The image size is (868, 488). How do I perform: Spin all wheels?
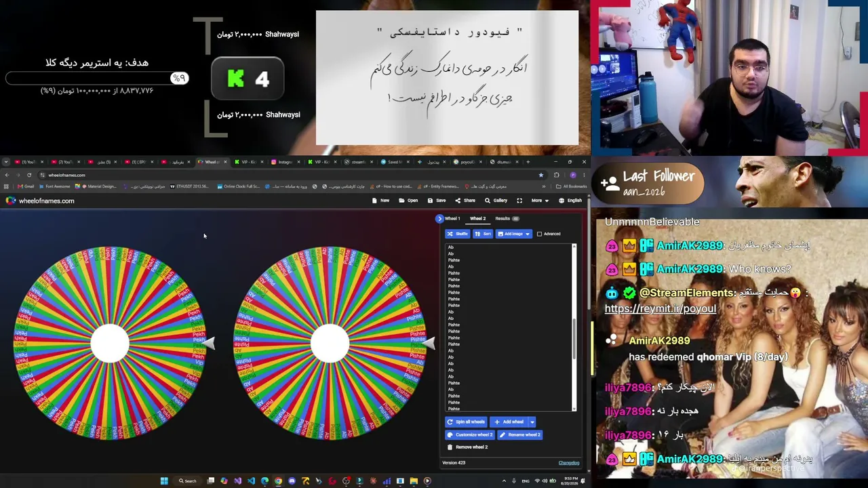(x=466, y=422)
